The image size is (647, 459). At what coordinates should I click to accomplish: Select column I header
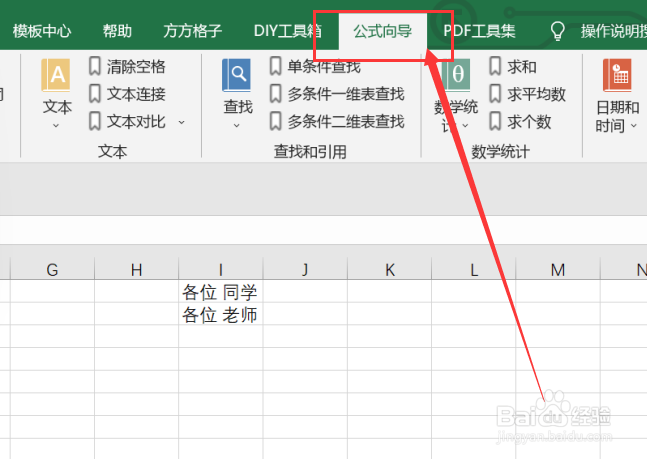pos(221,270)
